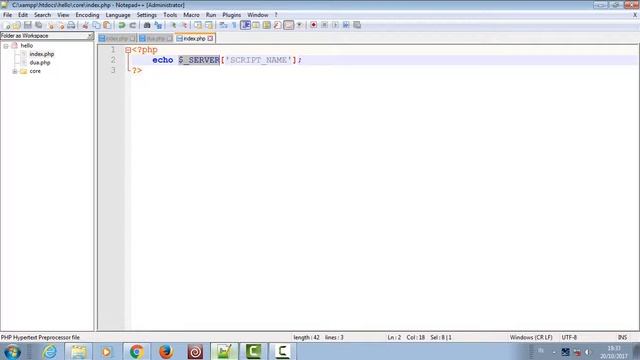Image resolution: width=640 pixels, height=360 pixels.
Task: Click the Close All toolbar icon
Action: click(x=61, y=25)
